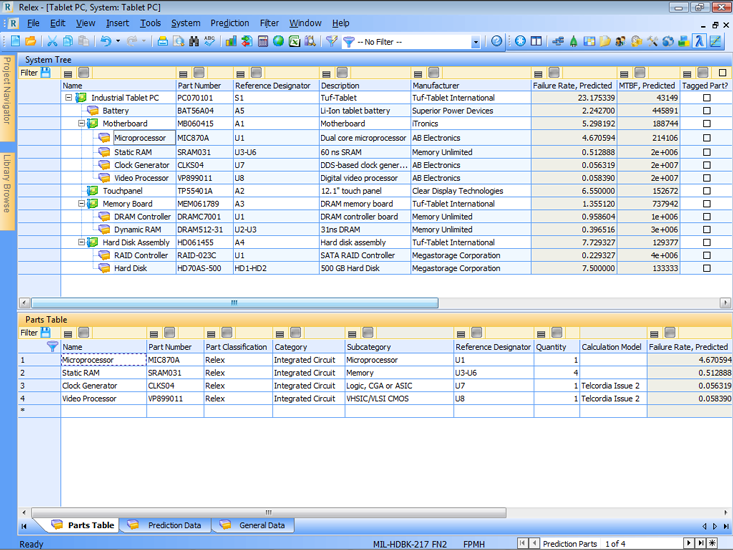The image size is (733, 550).
Task: Click the Copy toolbar icon
Action: pos(68,41)
